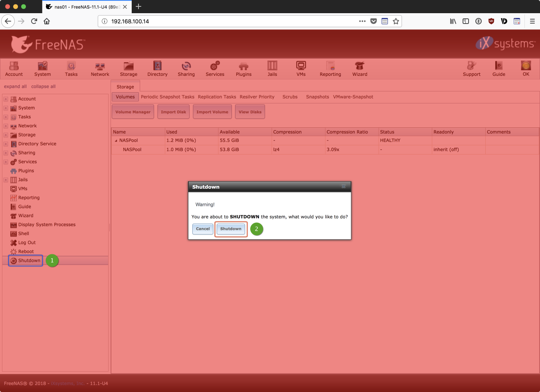Collapse the NASPool volume row
Image resolution: width=540 pixels, height=392 pixels.
click(116, 141)
